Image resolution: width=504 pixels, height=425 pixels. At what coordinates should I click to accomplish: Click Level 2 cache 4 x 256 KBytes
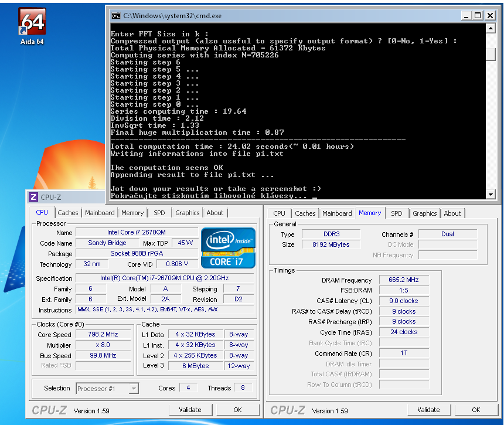[x=195, y=356]
